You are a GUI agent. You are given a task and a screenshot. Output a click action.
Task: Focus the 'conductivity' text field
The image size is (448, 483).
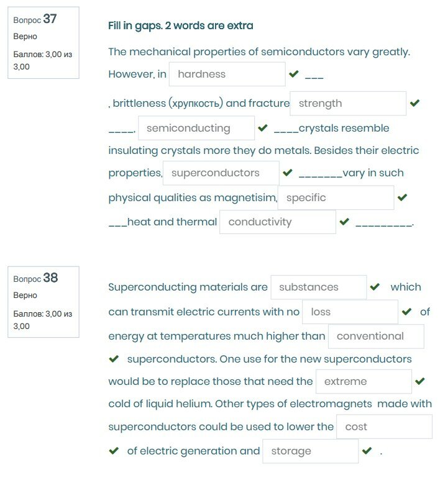point(277,222)
